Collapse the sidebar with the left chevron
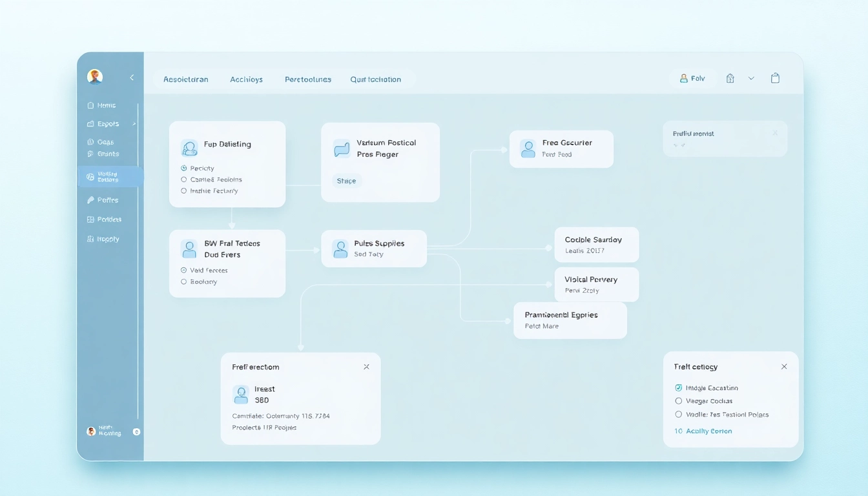 tap(132, 77)
